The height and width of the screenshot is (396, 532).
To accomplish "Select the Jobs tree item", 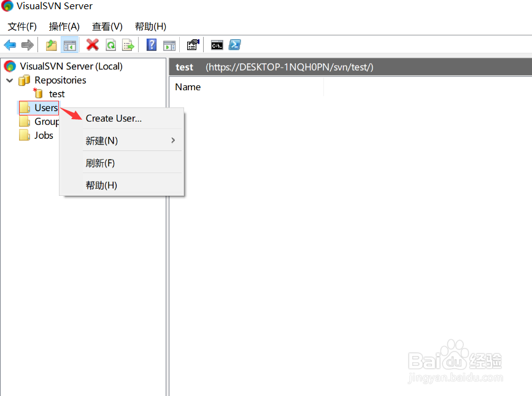I will (44, 135).
